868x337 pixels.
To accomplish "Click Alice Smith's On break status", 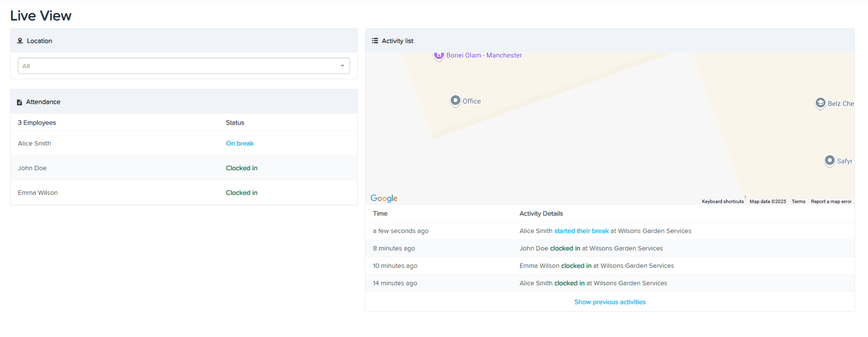I will pyautogui.click(x=240, y=144).
